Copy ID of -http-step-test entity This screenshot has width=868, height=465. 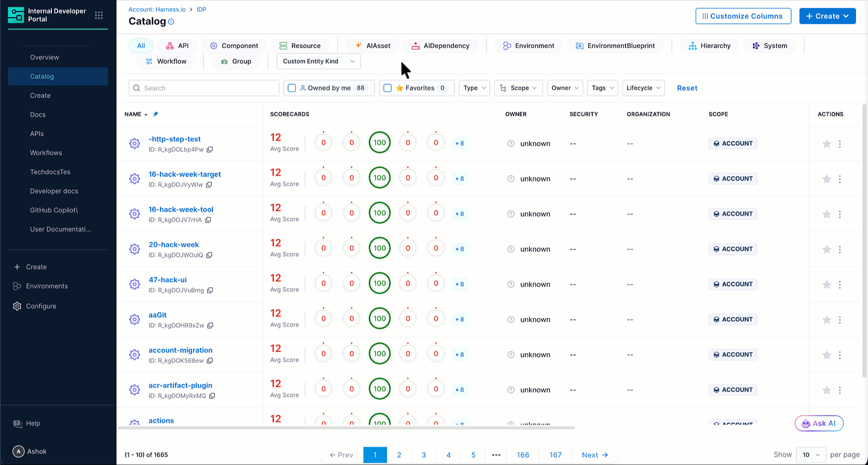point(210,150)
